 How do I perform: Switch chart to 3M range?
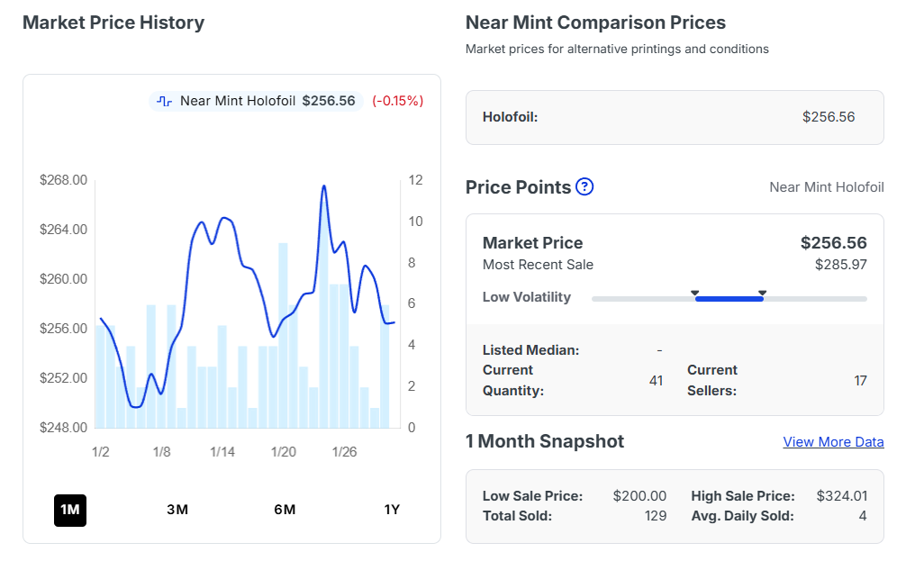click(177, 510)
